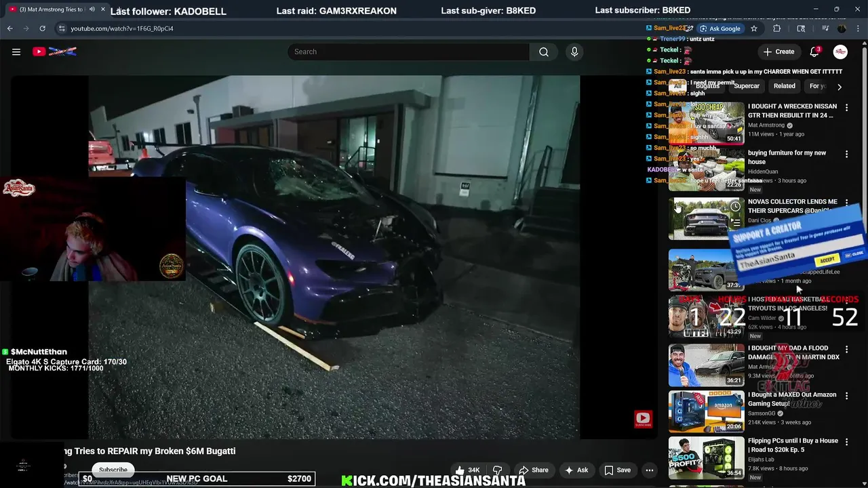The image size is (868, 488).
Task: Go to the YouTube home logo
Action: tap(54, 52)
